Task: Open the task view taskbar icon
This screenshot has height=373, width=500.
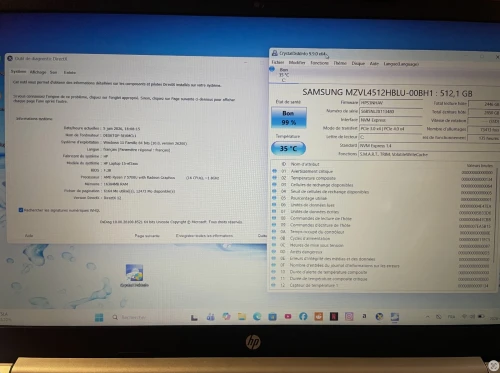Action: tap(194, 317)
